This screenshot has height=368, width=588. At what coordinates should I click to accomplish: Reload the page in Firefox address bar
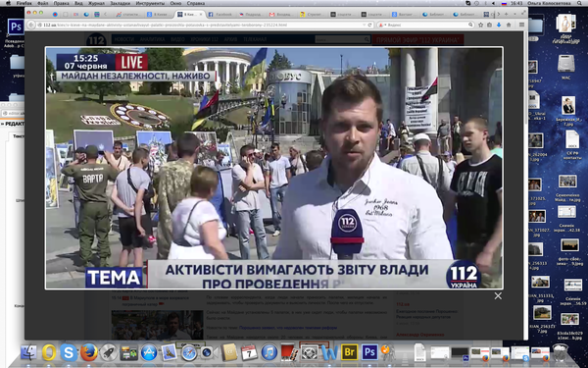point(369,25)
